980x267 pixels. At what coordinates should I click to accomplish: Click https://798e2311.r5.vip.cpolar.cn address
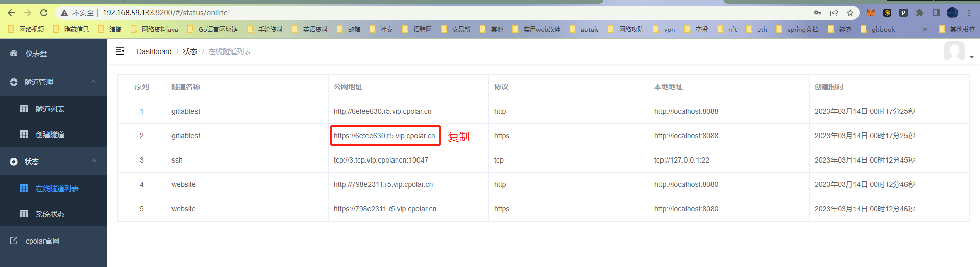(385, 209)
